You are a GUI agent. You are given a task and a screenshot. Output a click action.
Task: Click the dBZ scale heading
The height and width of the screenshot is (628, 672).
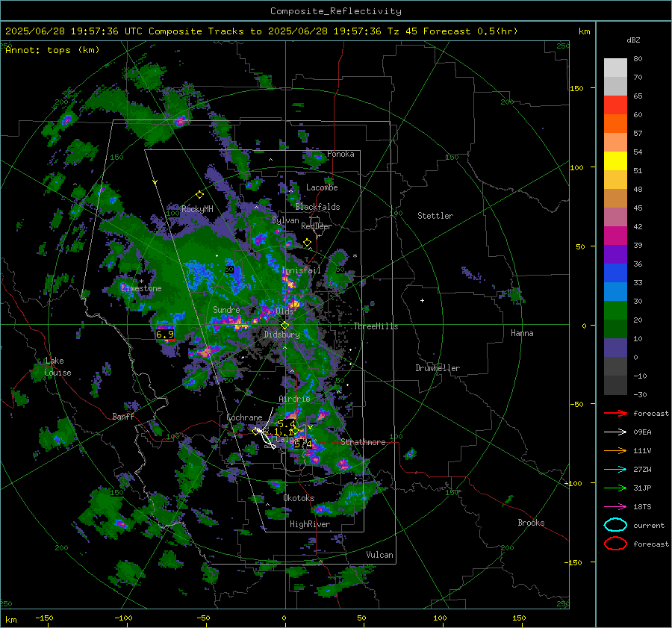pyautogui.click(x=633, y=40)
